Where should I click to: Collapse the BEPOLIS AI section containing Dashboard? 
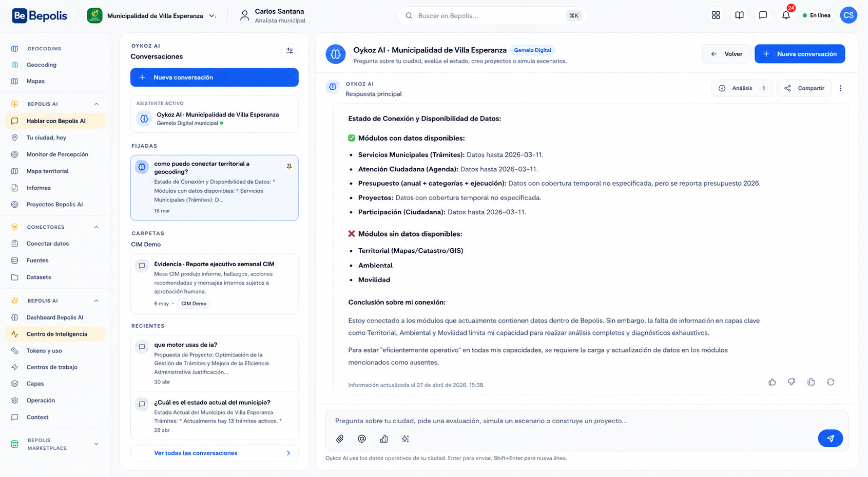pyautogui.click(x=96, y=301)
